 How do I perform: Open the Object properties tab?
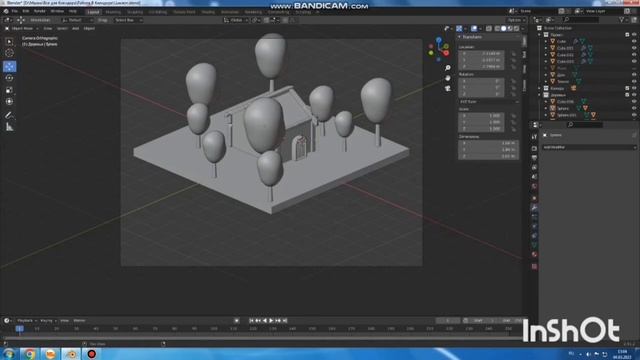pyautogui.click(x=534, y=198)
